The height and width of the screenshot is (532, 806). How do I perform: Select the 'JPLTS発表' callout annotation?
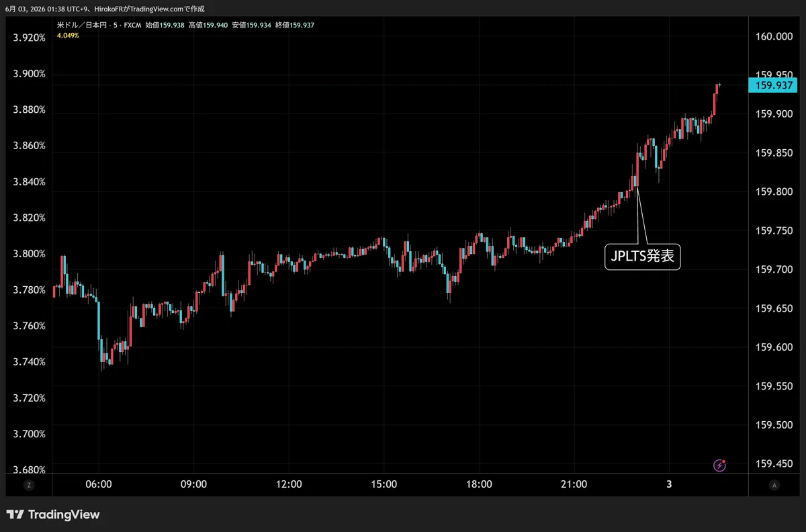pyautogui.click(x=643, y=257)
